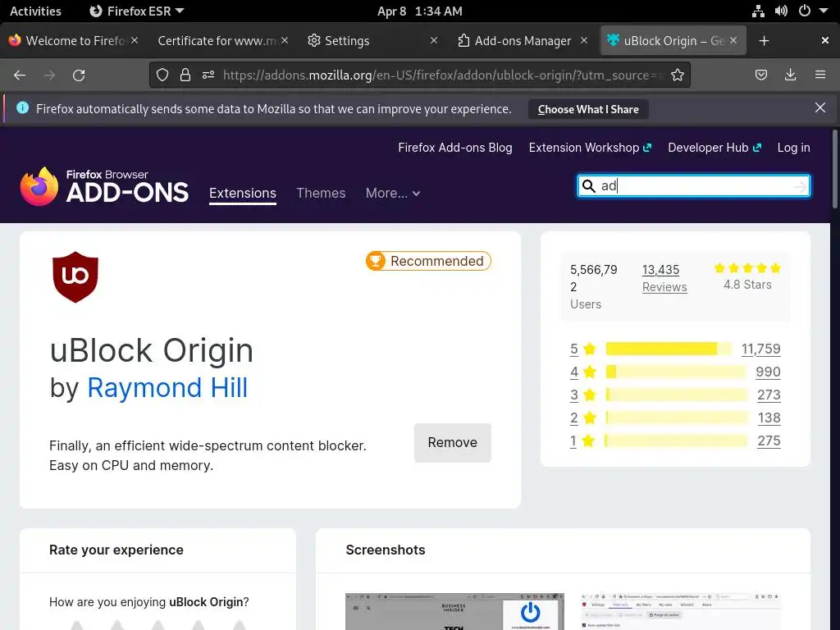This screenshot has height=630, width=840.
Task: Click the Log in link
Action: (793, 148)
